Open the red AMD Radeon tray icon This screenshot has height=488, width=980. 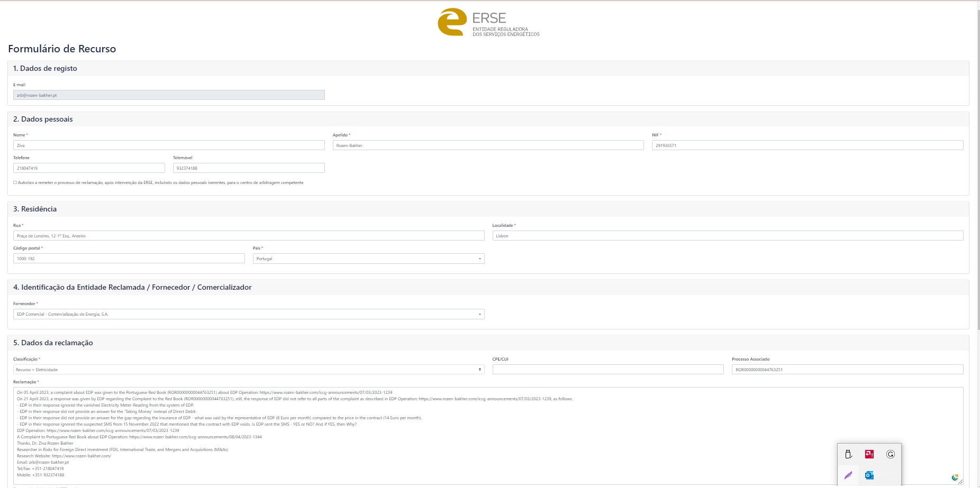point(869,454)
